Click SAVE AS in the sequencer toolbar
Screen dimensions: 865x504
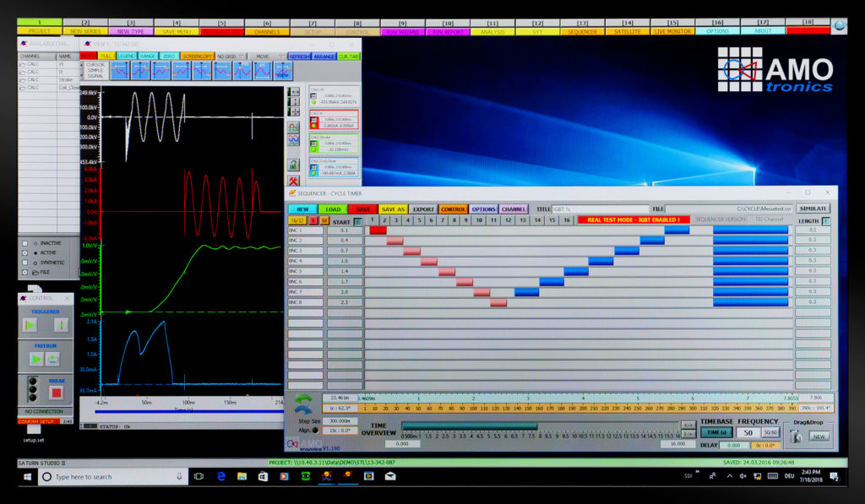pyautogui.click(x=394, y=209)
